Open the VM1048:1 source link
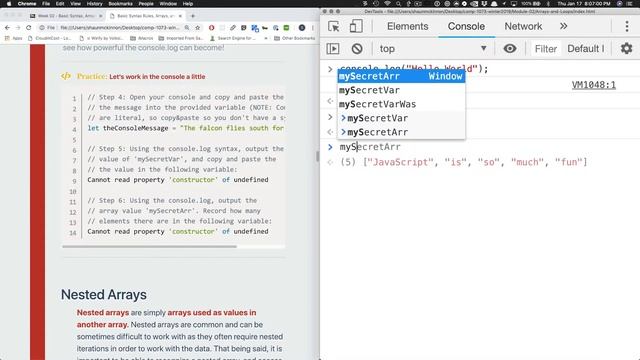640x360 pixels. coord(593,85)
